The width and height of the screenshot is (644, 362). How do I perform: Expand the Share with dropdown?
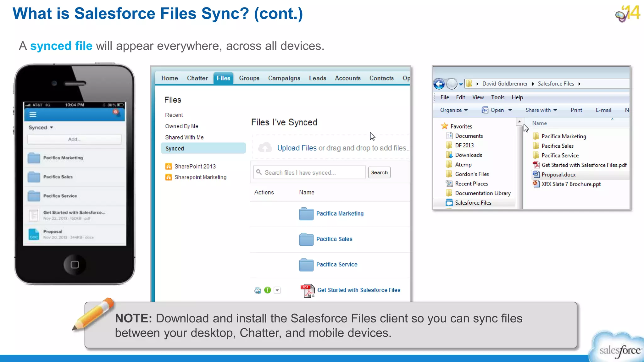[541, 110]
